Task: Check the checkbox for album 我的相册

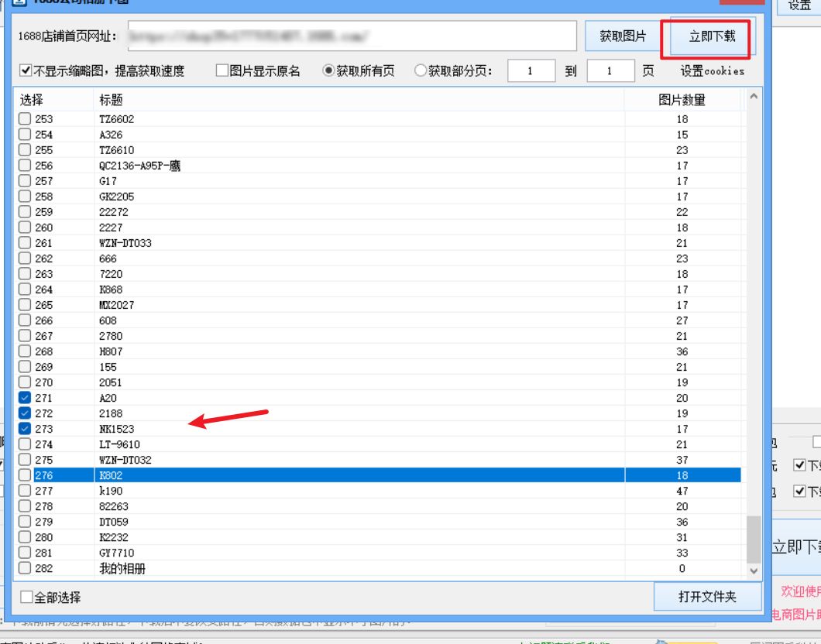Action: click(24, 567)
